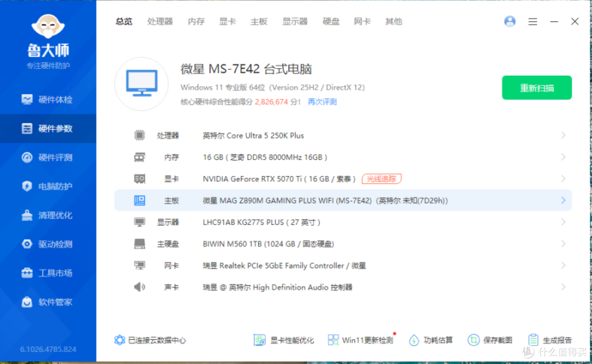
Task: Open 硬件体检 in the sidebar
Action: [x=48, y=100]
